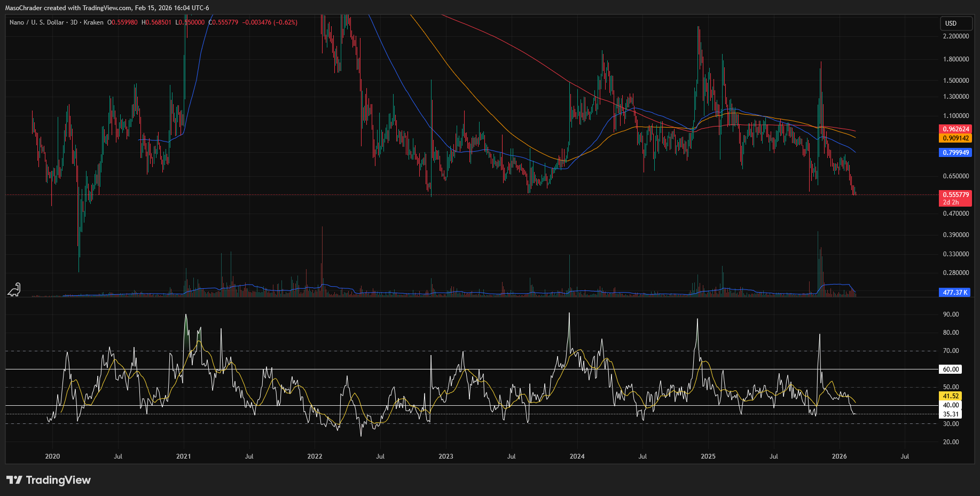Click the red 0.962624 moving average label

(955, 129)
